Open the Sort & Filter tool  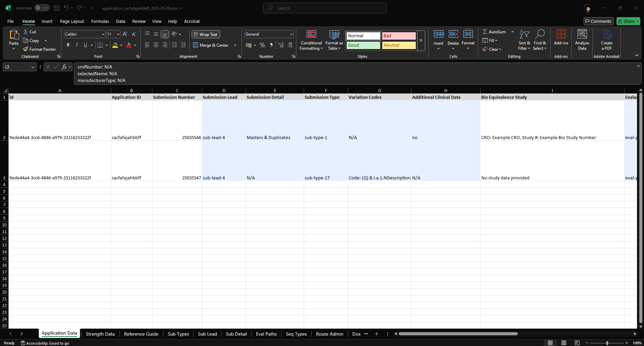pyautogui.click(x=524, y=34)
